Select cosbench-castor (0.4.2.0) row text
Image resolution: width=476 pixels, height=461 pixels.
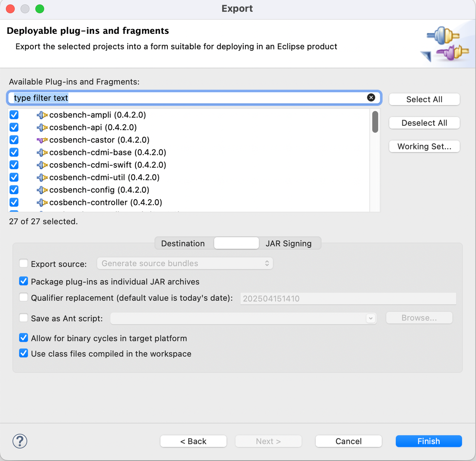click(99, 140)
